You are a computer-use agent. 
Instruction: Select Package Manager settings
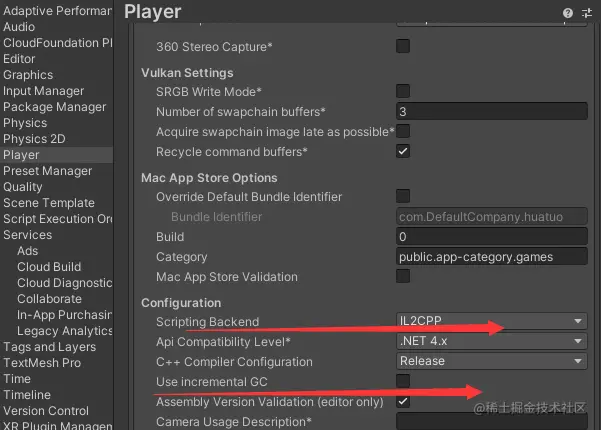click(57, 107)
